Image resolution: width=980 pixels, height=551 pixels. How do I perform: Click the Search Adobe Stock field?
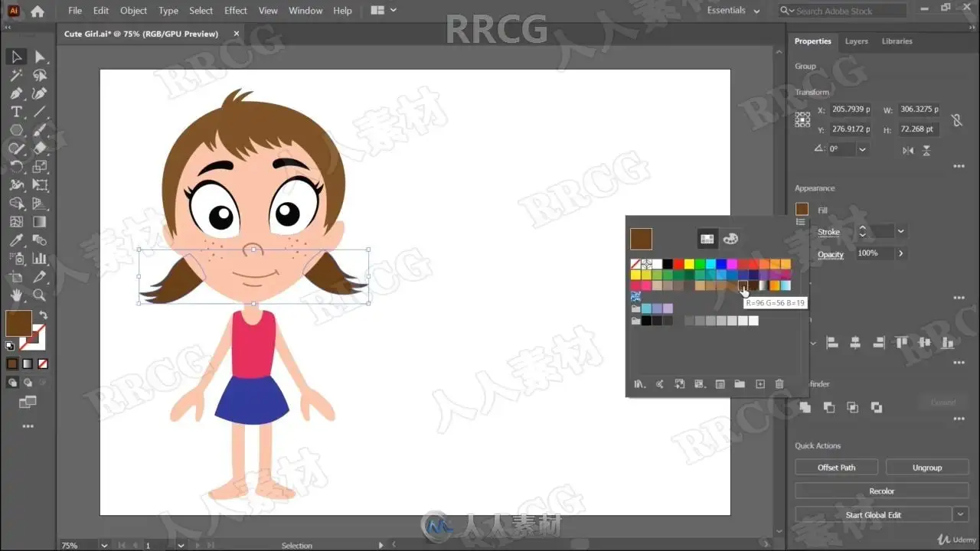pos(842,11)
